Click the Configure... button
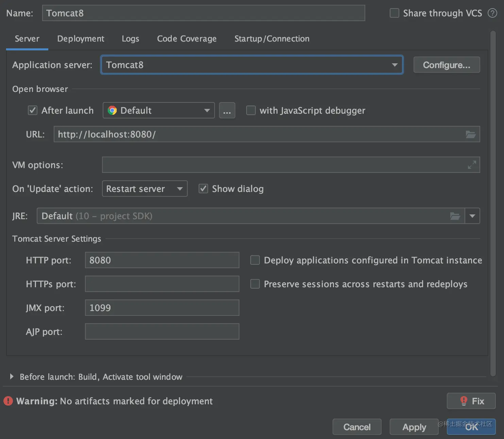Viewport: 504px width, 439px height. 447,65
